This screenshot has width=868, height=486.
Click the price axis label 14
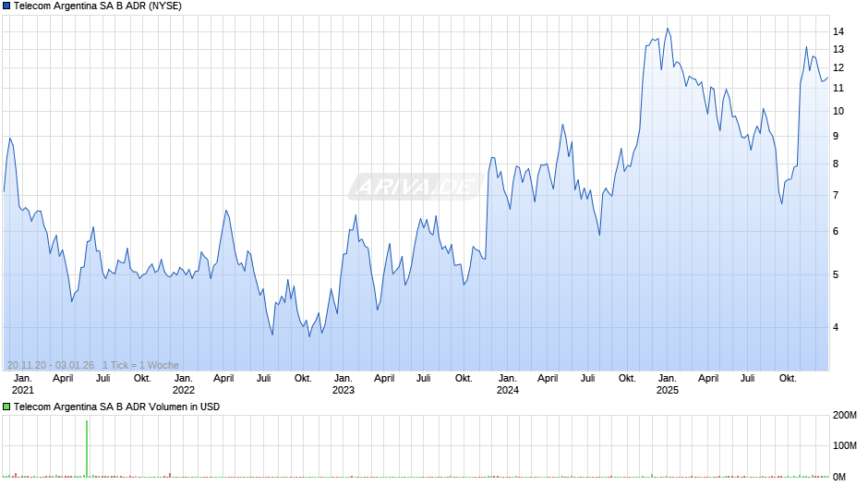[838, 31]
